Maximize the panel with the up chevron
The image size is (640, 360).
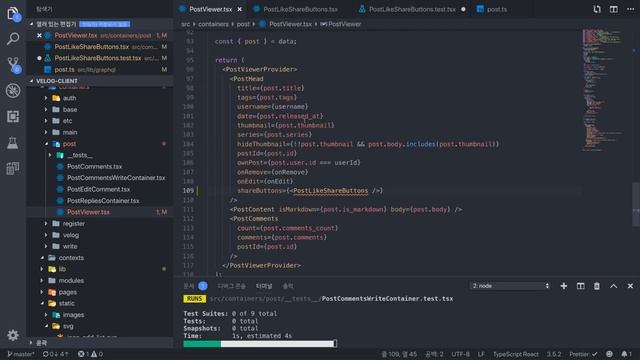coord(613,286)
